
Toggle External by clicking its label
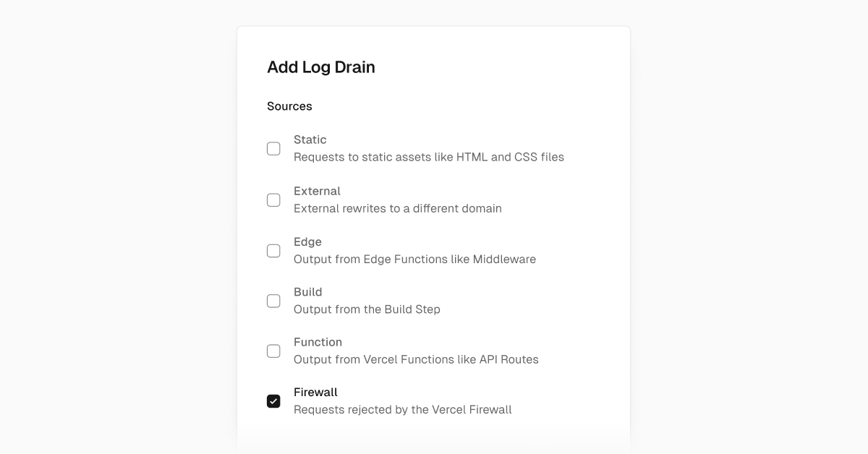tap(317, 190)
